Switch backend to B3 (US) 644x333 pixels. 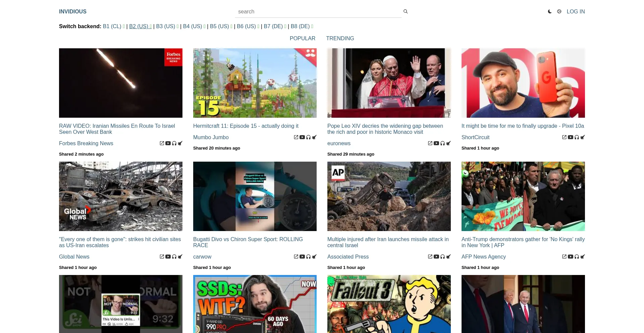click(x=167, y=26)
